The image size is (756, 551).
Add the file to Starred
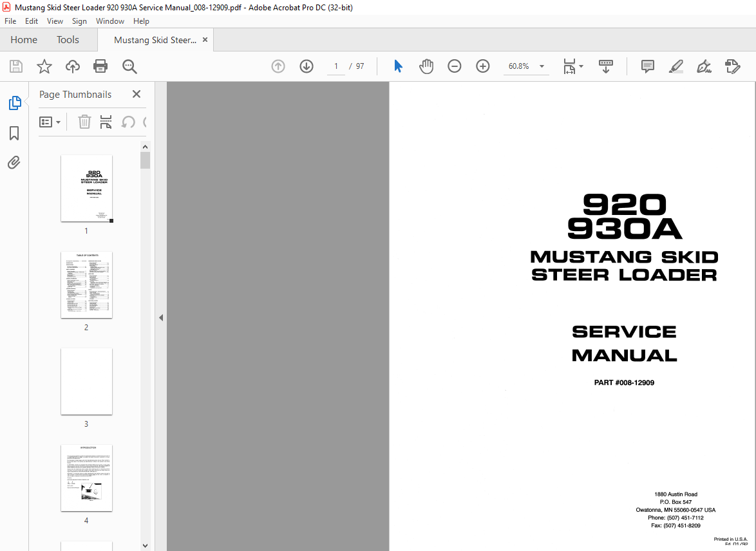pos(44,66)
